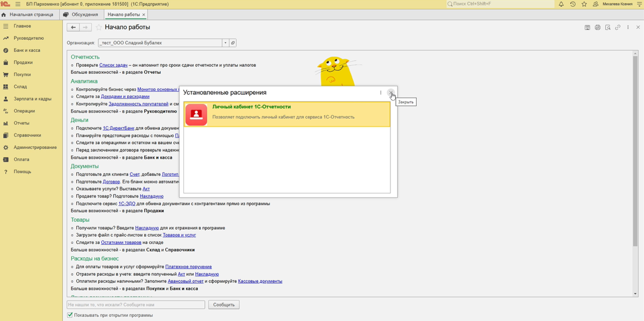The height and width of the screenshot is (321, 644).
Task: Open the Платежное поручение link
Action: [188, 267]
